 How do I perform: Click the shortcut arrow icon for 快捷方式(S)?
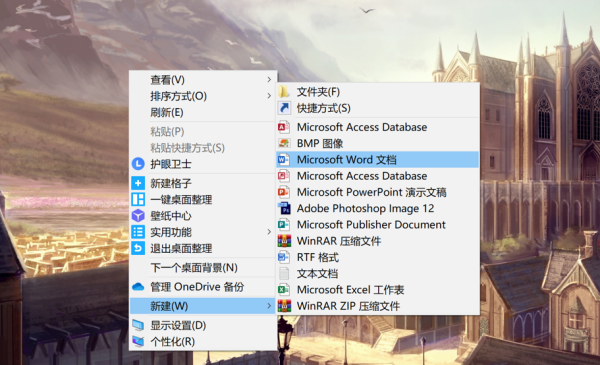284,108
